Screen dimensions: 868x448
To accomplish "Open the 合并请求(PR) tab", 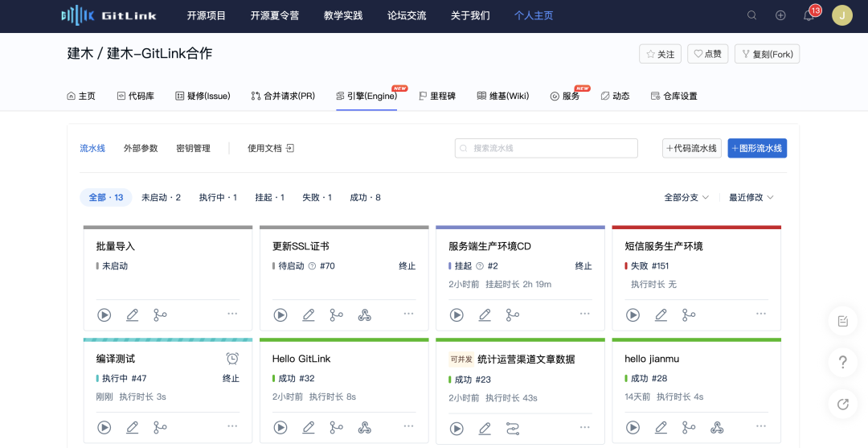I will point(283,96).
